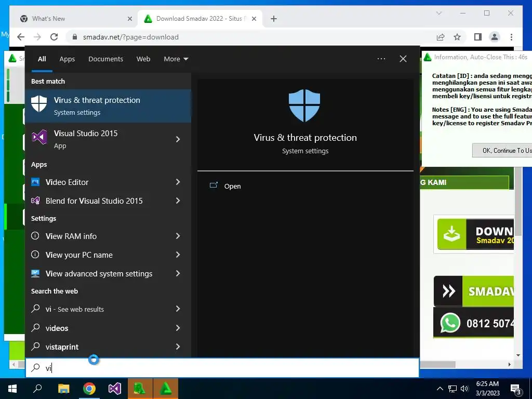Click the Chrome address bar with smadav.net URL

[x=251, y=37]
